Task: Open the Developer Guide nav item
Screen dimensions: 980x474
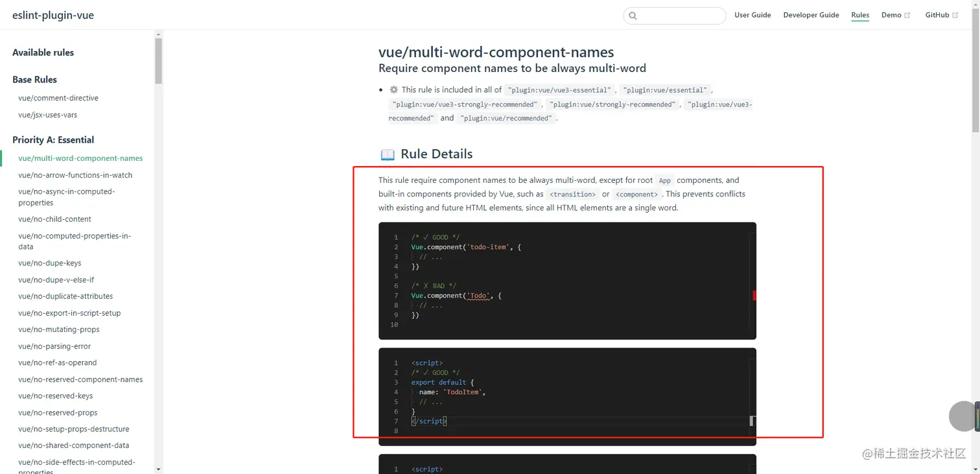Action: (811, 15)
